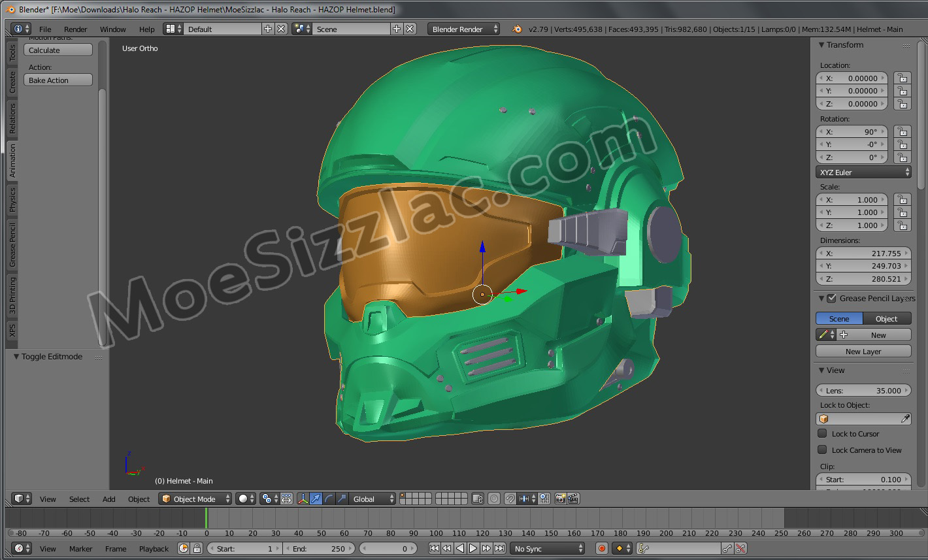928x560 pixels.
Task: Click the eyedropper in Lock to Object
Action: [x=905, y=419]
